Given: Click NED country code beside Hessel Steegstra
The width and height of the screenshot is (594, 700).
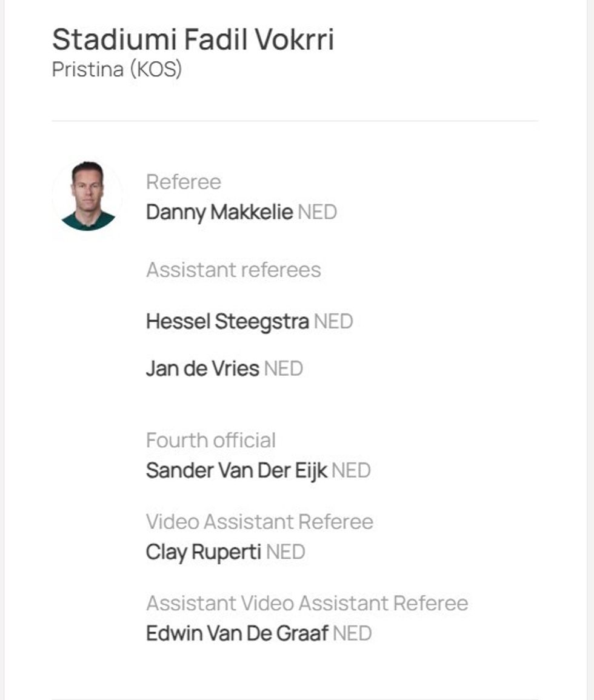Looking at the screenshot, I should coord(333,321).
